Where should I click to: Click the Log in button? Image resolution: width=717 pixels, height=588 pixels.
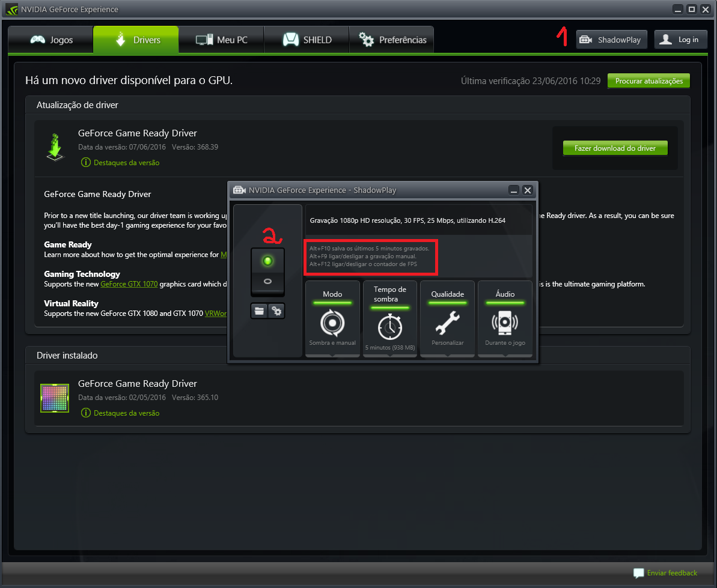(x=680, y=40)
